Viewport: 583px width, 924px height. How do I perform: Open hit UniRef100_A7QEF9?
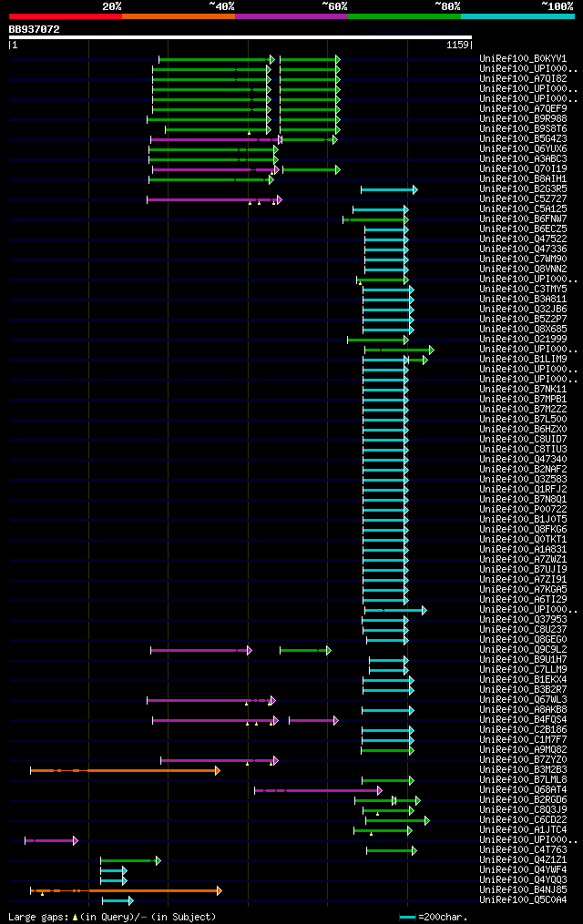click(x=523, y=108)
